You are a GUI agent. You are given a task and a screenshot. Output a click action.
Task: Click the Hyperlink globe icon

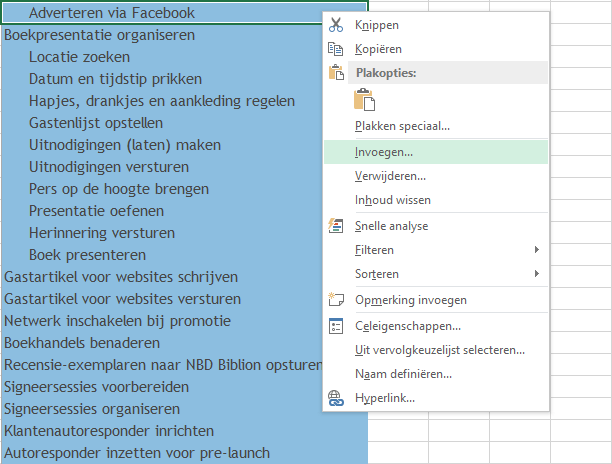tap(336, 399)
